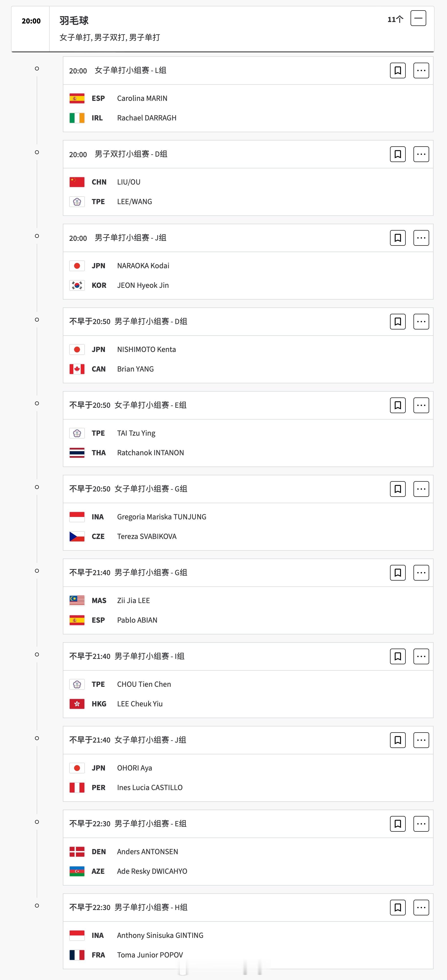
Task: Open more options for 女子单打小组赛 L组
Action: click(421, 70)
